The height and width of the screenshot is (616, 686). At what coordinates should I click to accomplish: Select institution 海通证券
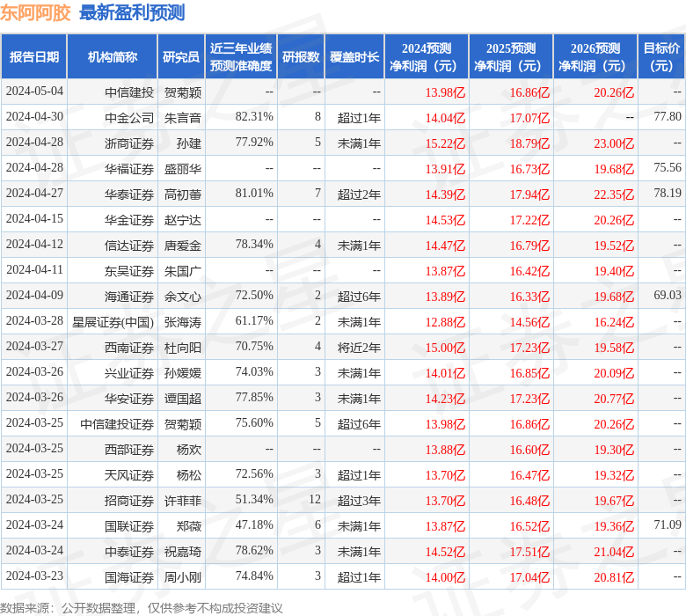[129, 297]
